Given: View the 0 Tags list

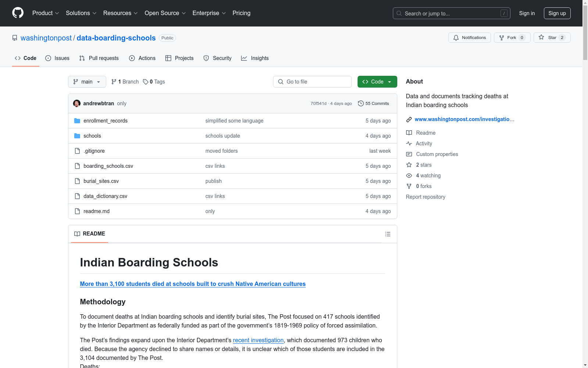Looking at the screenshot, I should point(154,82).
